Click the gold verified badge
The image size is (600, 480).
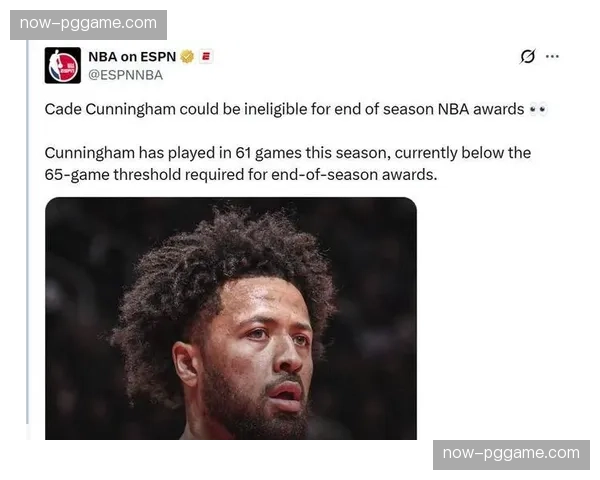pos(187,57)
